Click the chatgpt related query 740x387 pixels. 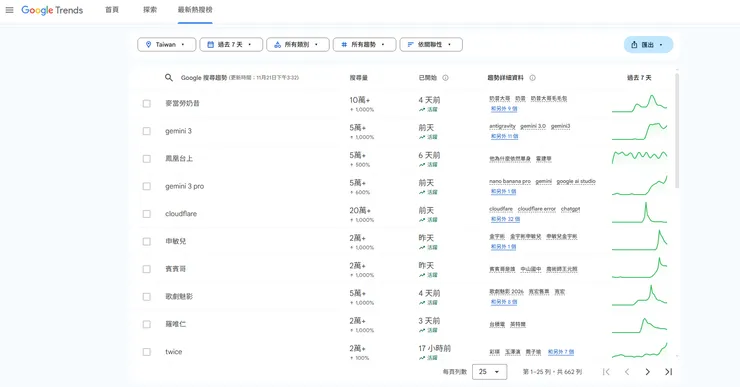point(570,209)
